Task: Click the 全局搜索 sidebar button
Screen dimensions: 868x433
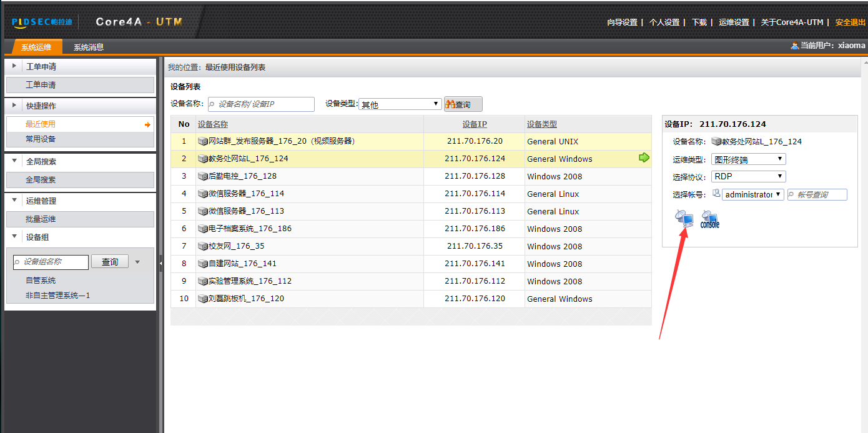Action: tap(80, 179)
